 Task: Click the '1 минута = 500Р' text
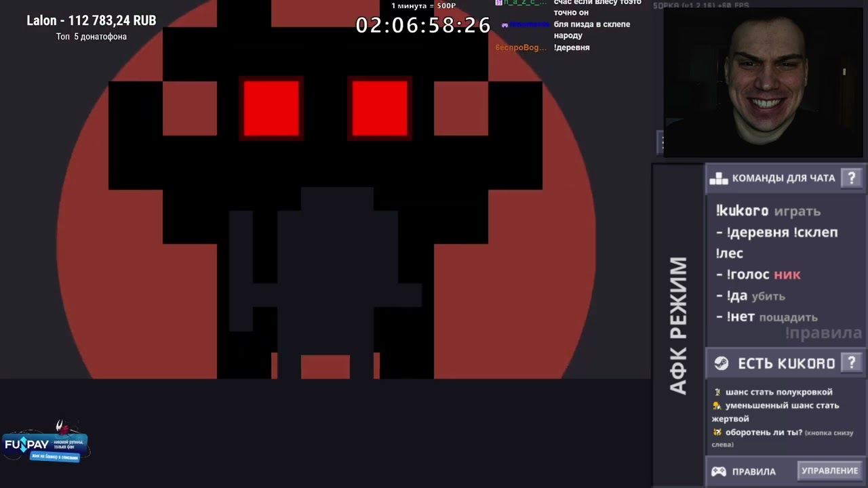(423, 5)
